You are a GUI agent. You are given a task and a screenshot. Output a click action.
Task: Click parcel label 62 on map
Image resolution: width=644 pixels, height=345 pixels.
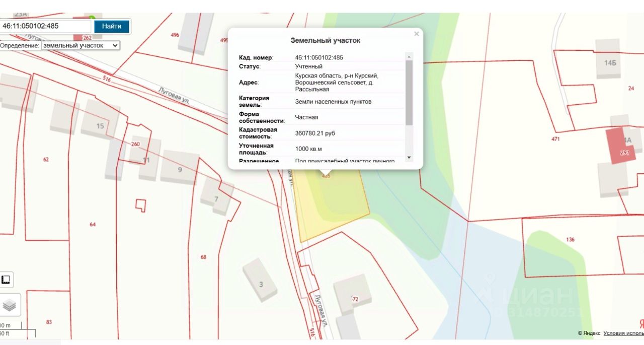(x=46, y=160)
